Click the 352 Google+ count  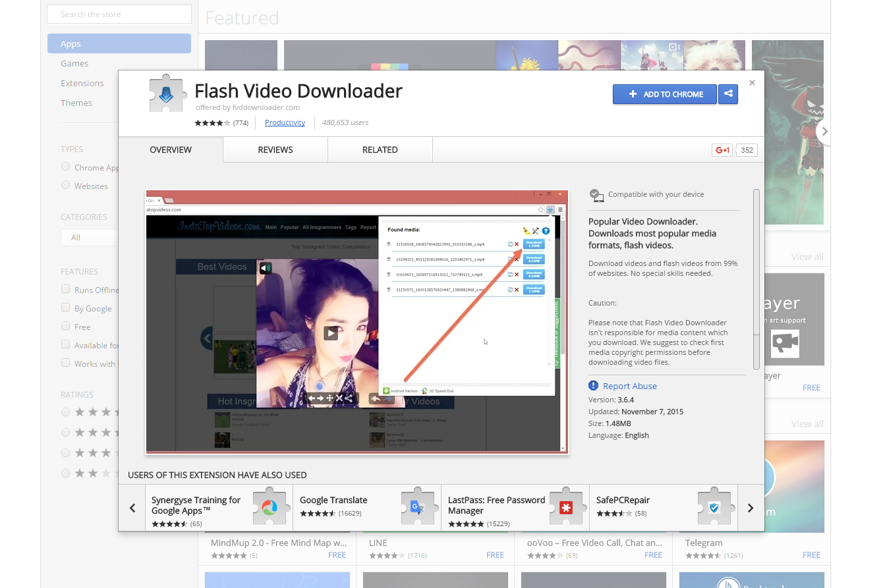(747, 150)
